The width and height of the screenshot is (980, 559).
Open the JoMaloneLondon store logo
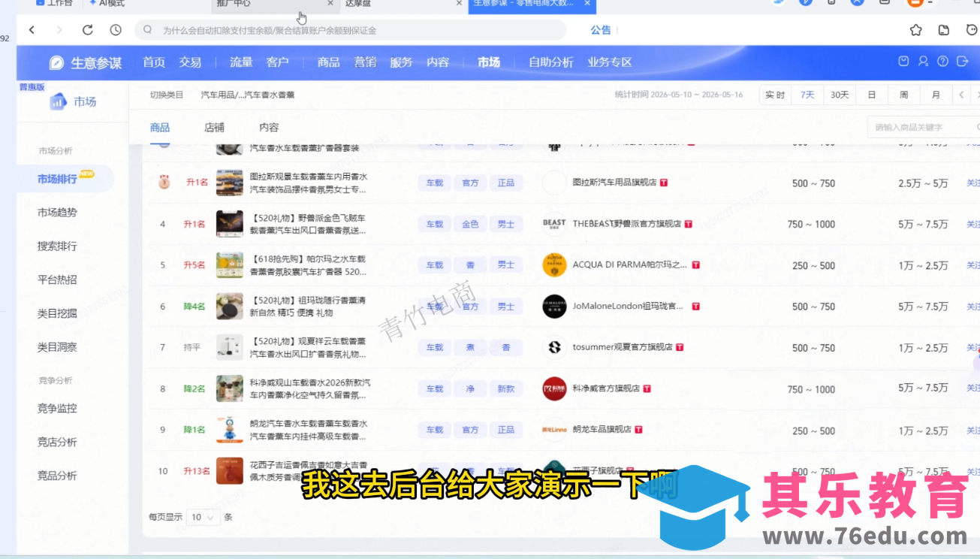(554, 307)
